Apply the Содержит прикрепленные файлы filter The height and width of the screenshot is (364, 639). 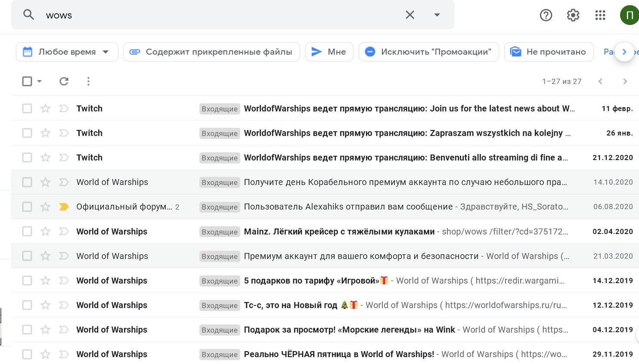pos(211,52)
